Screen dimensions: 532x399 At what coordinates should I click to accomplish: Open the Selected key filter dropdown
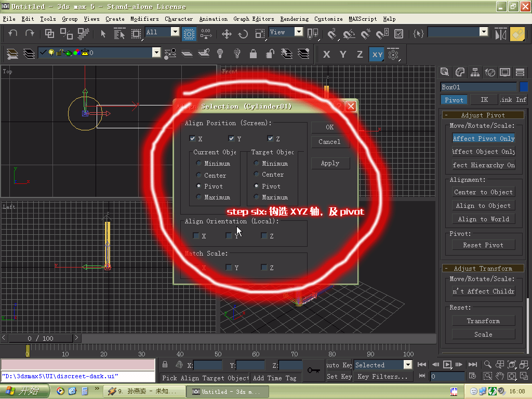(x=407, y=365)
